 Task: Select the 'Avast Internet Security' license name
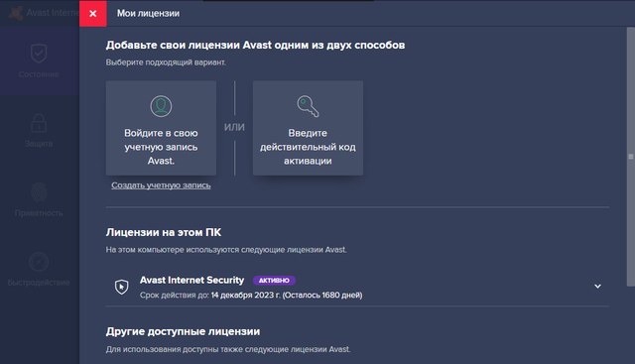191,280
